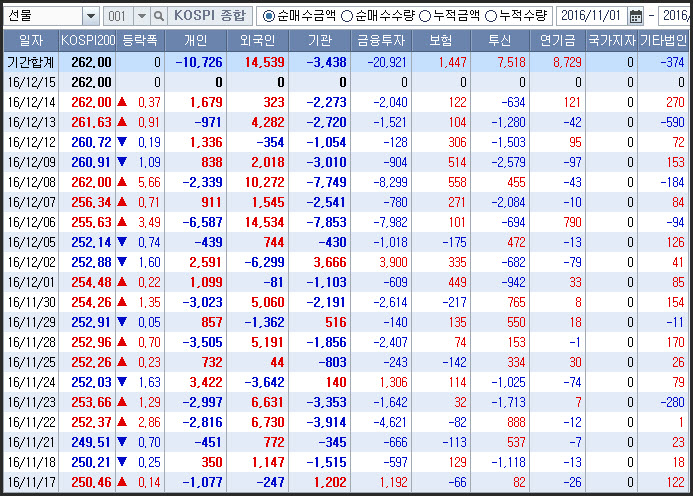Select the 16/11/25 date cell

pyautogui.click(x=31, y=362)
